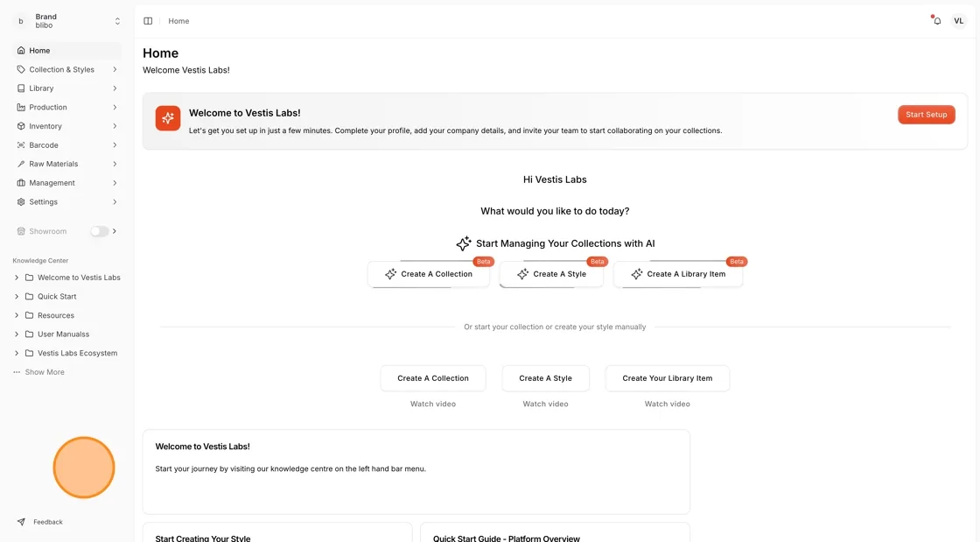Click AI Create A Library Item button
This screenshot has width=980, height=542.
pos(678,274)
